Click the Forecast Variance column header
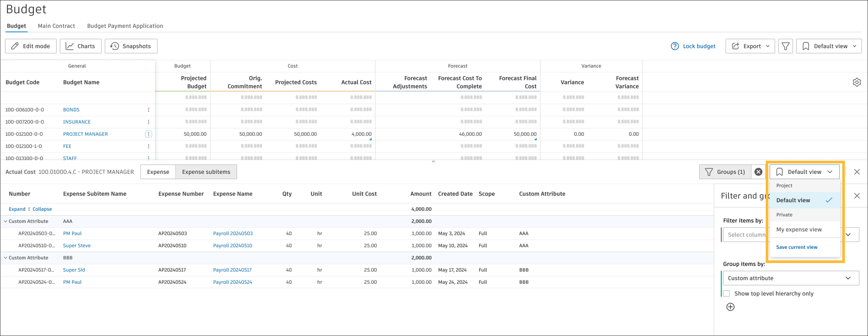This screenshot has height=336, width=868. coord(627,82)
